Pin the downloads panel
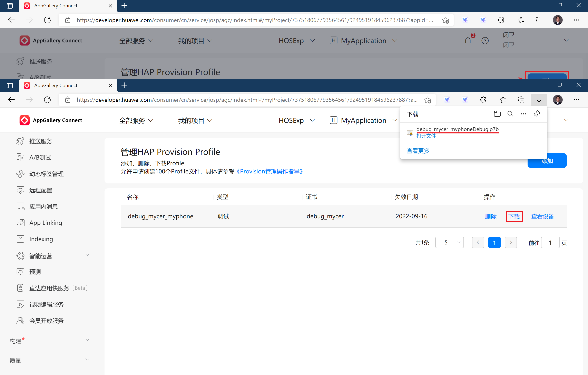The image size is (588, 375). (537, 114)
